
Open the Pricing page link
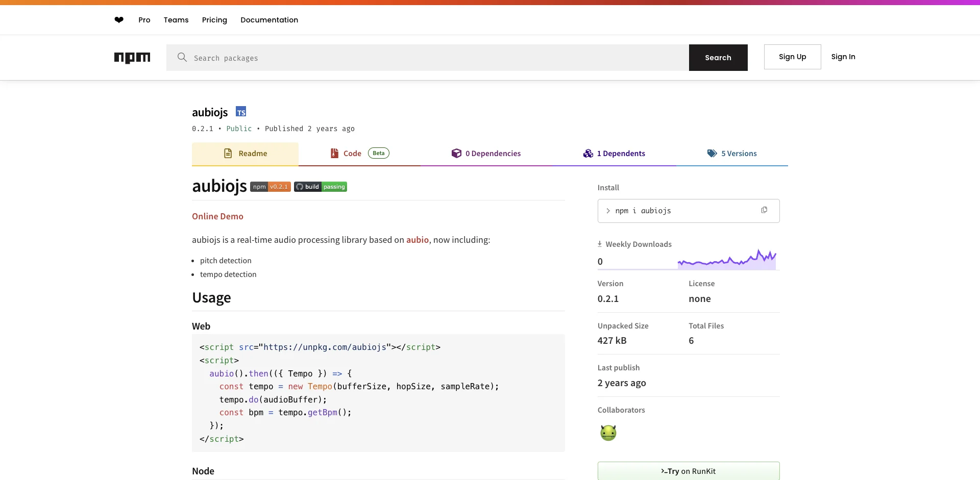[x=214, y=20]
